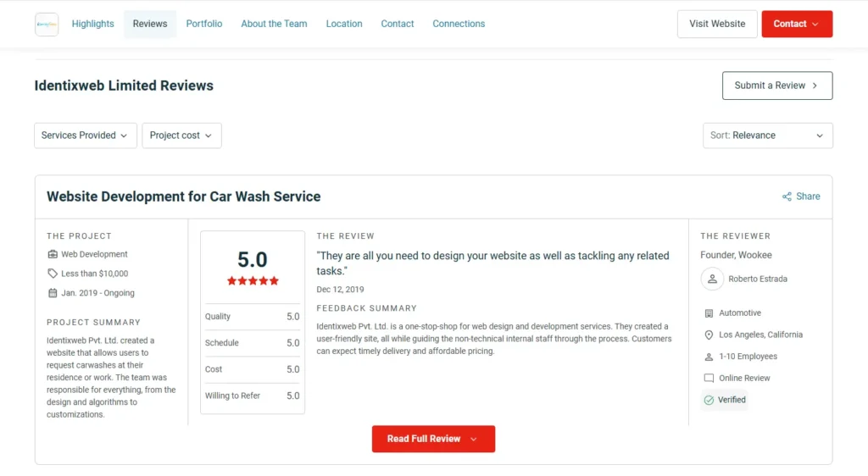Click the employees person icon
Screen dimensions: 868x476
pos(709,357)
